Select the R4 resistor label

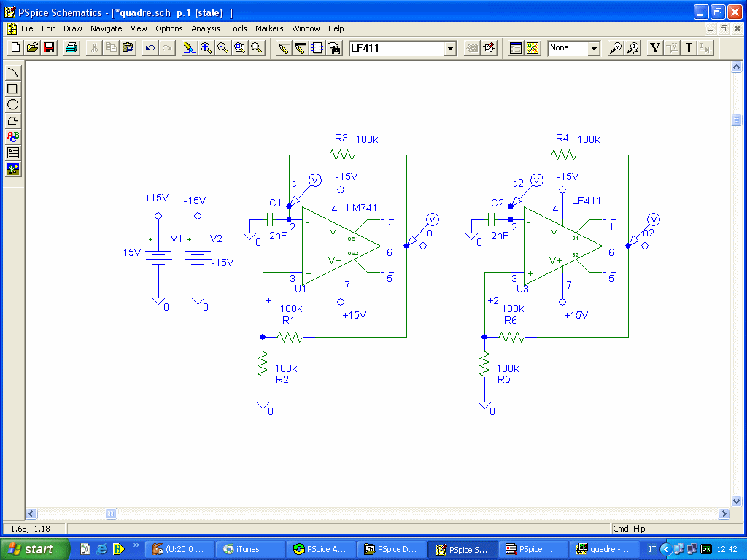click(x=562, y=138)
